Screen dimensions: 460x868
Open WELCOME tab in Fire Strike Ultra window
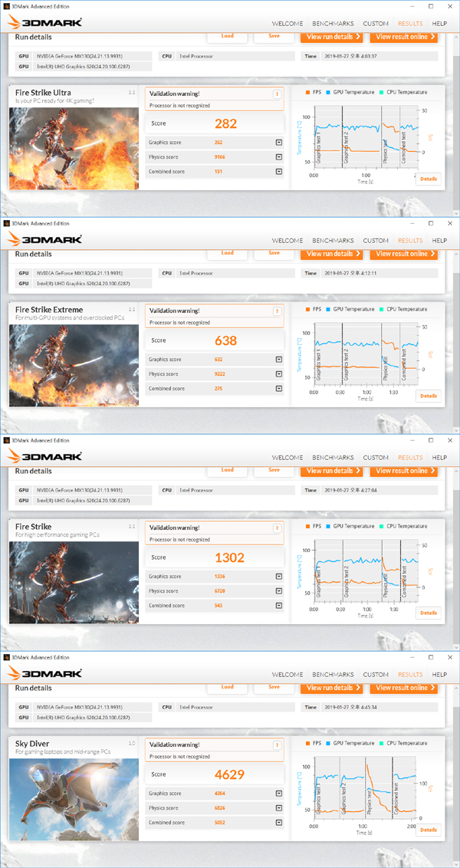point(287,24)
